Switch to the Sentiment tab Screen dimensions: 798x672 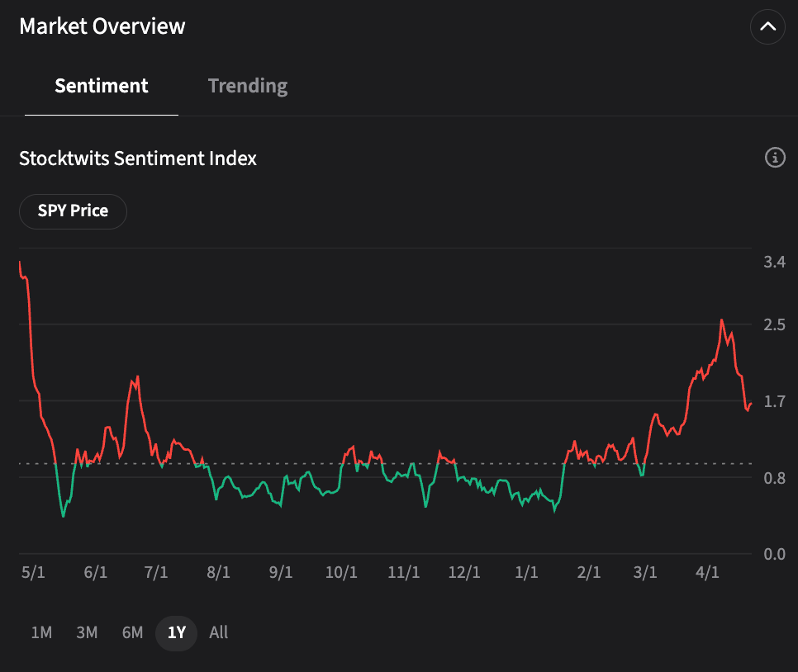click(102, 86)
